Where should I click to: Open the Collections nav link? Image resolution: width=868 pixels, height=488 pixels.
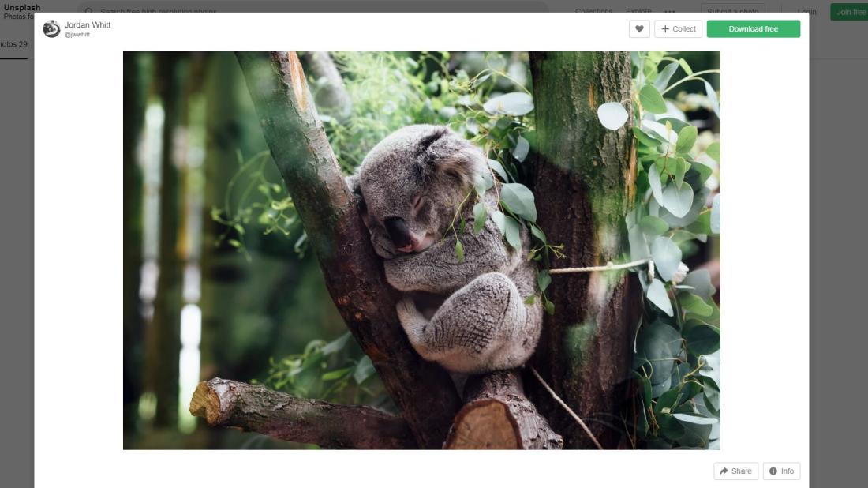[x=593, y=10]
